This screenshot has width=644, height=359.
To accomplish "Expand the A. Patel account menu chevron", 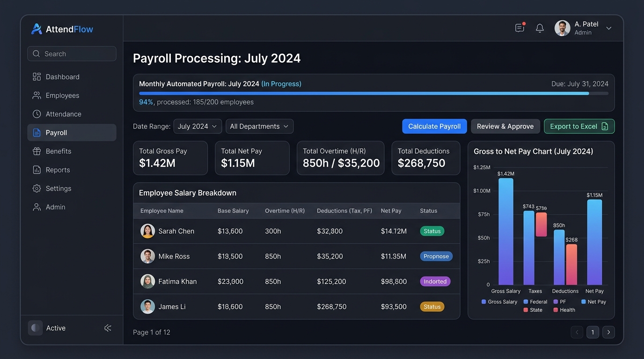I will tap(609, 28).
